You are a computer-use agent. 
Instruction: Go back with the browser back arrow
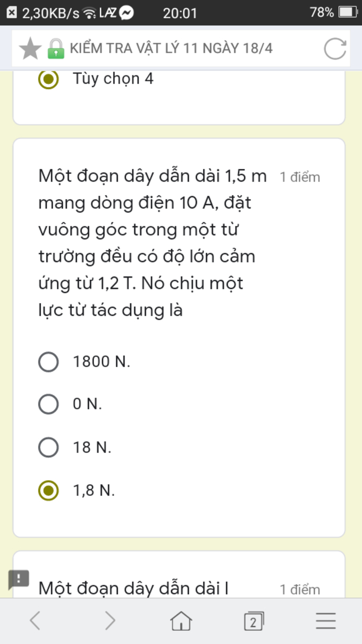pos(35,620)
